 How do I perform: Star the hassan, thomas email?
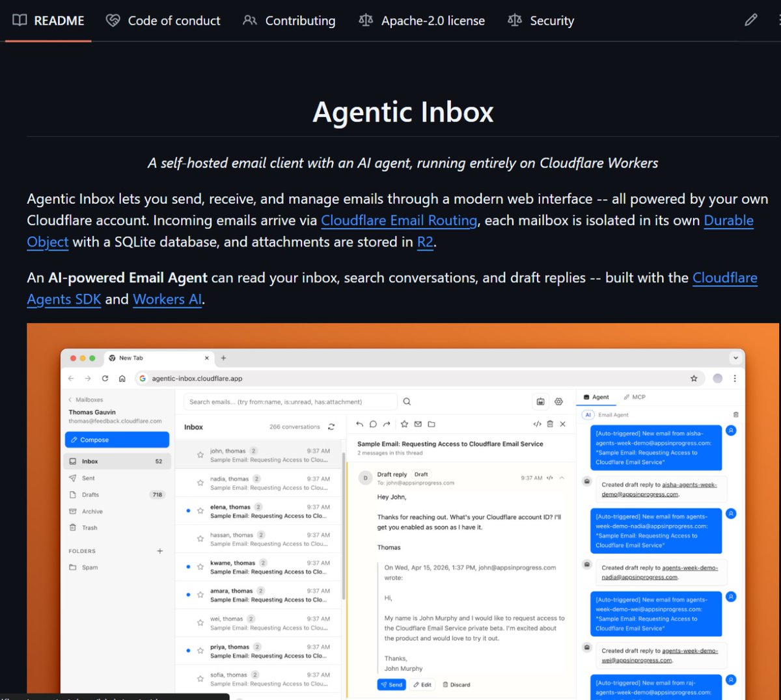pos(200,539)
